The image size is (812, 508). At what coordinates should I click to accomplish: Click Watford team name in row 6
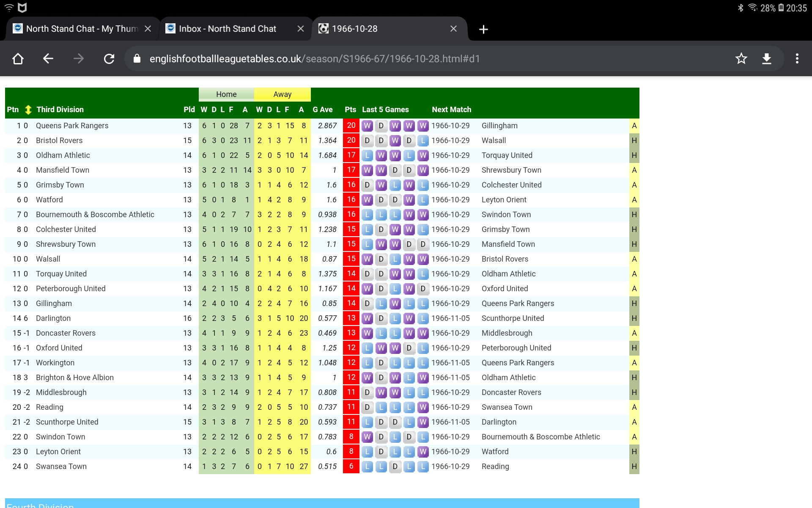tap(49, 200)
